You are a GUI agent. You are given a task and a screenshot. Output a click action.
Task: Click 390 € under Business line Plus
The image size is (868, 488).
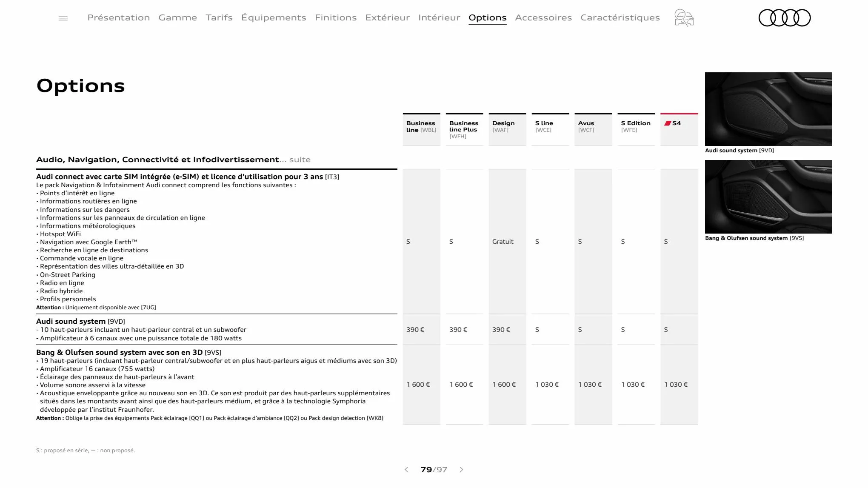[x=458, y=330]
